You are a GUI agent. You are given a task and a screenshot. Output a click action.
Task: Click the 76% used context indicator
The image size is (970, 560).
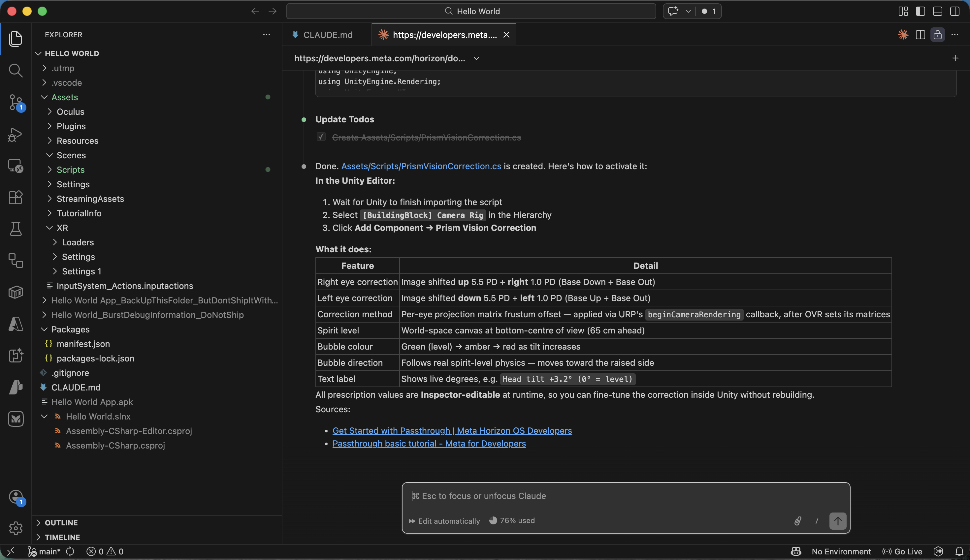click(x=511, y=521)
